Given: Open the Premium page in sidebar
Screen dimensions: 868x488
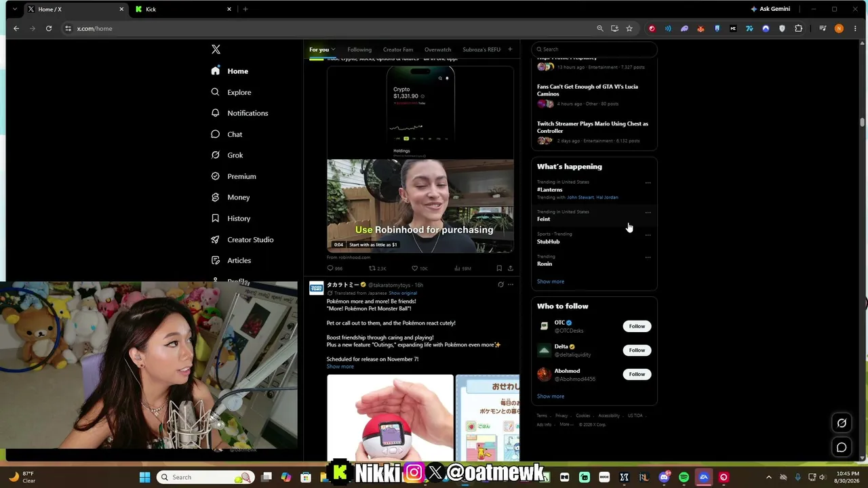Looking at the screenshot, I should pos(233,176).
